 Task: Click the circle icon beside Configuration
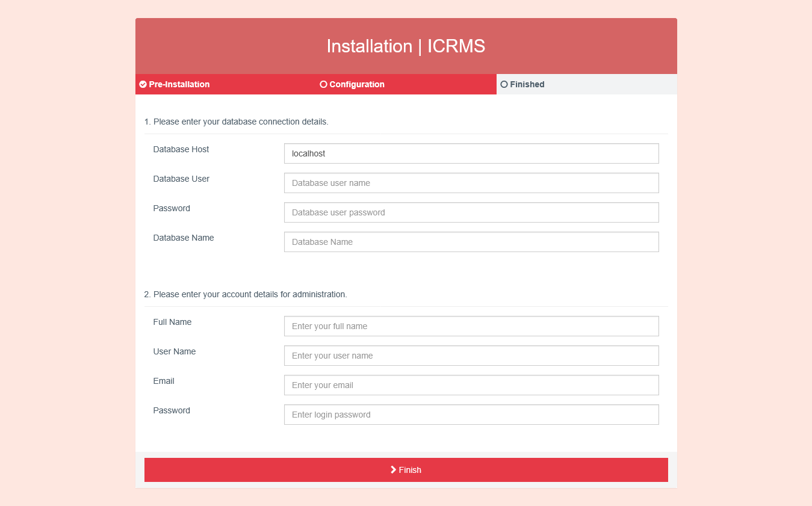click(323, 84)
